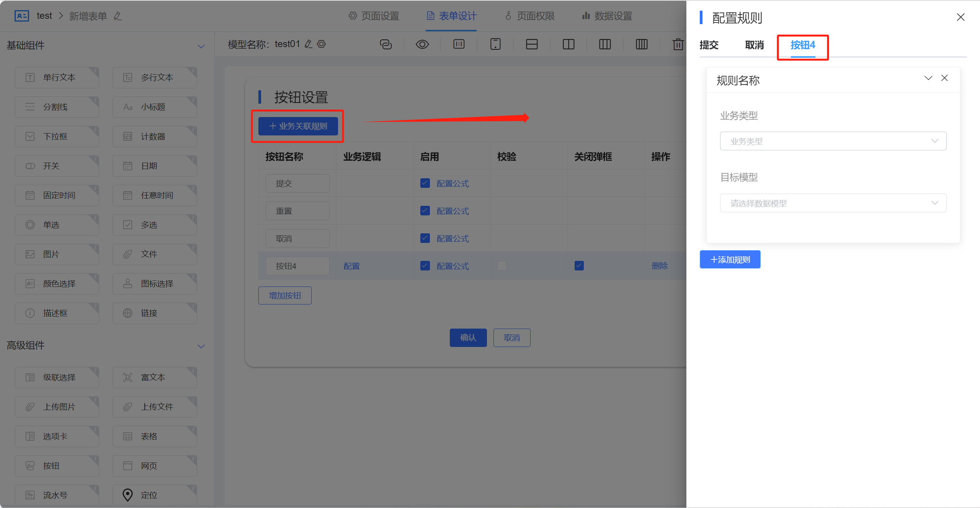Click the trash delete icon in the toolbar
This screenshot has width=980, height=508.
pyautogui.click(x=678, y=44)
